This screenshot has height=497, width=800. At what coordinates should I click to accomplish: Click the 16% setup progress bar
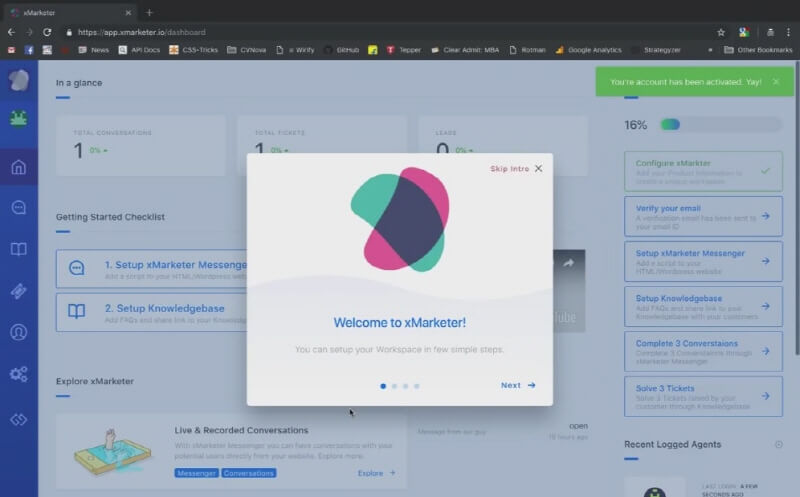(x=720, y=125)
